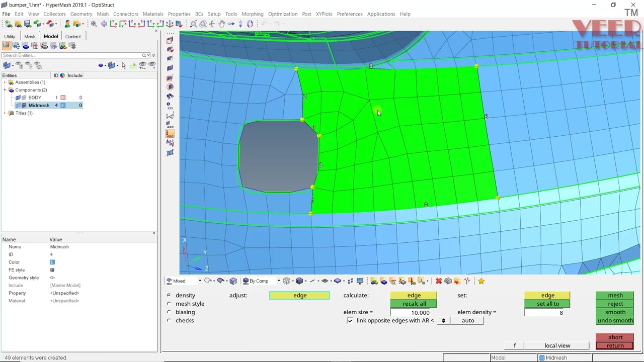Click the red X delete icon
The height and width of the screenshot is (362, 644).
439,281
